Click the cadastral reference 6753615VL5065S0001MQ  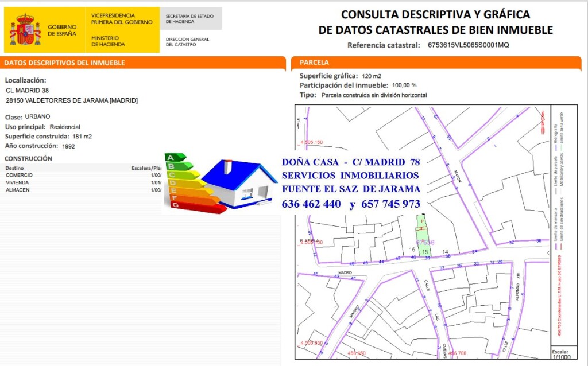click(x=469, y=45)
